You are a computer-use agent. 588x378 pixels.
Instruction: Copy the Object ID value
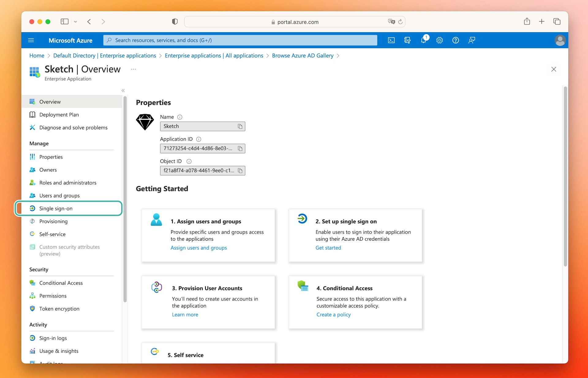240,170
